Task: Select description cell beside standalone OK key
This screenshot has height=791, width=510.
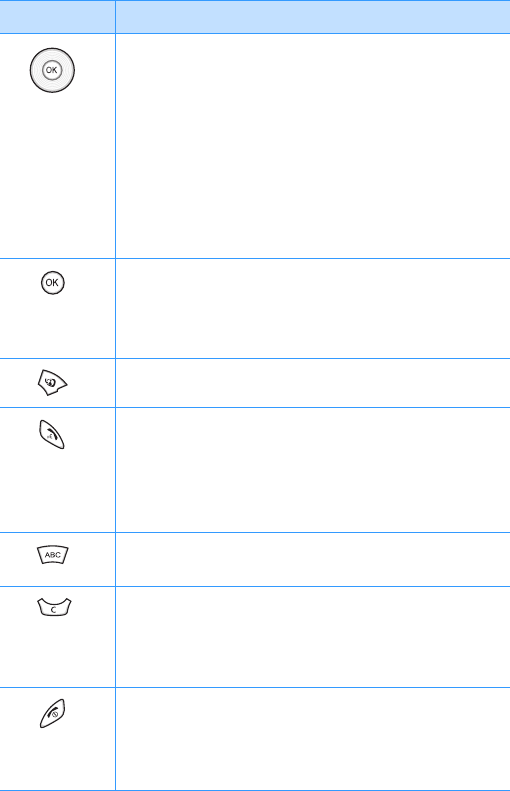Action: tap(313, 308)
